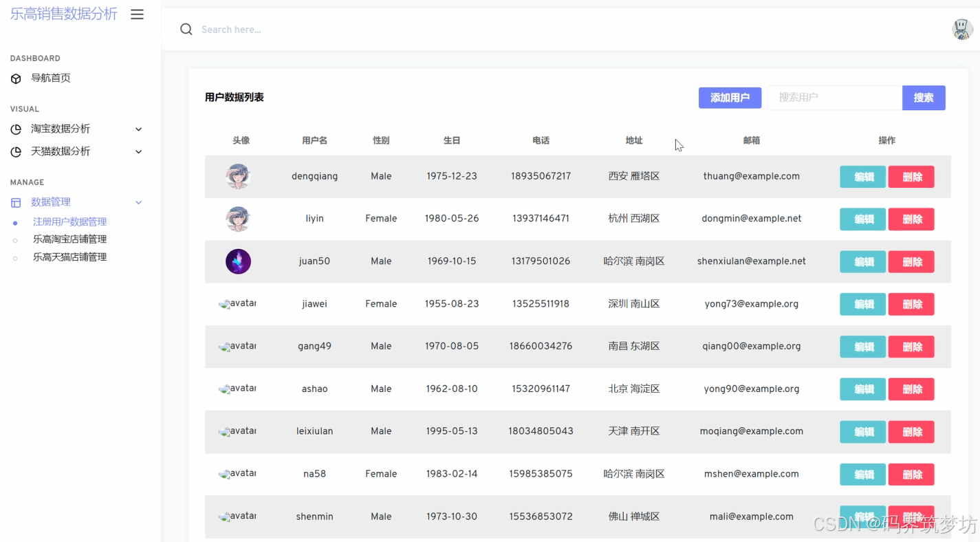Click dengqiang's avatar image in the table
The image size is (980, 542).
(x=238, y=176)
